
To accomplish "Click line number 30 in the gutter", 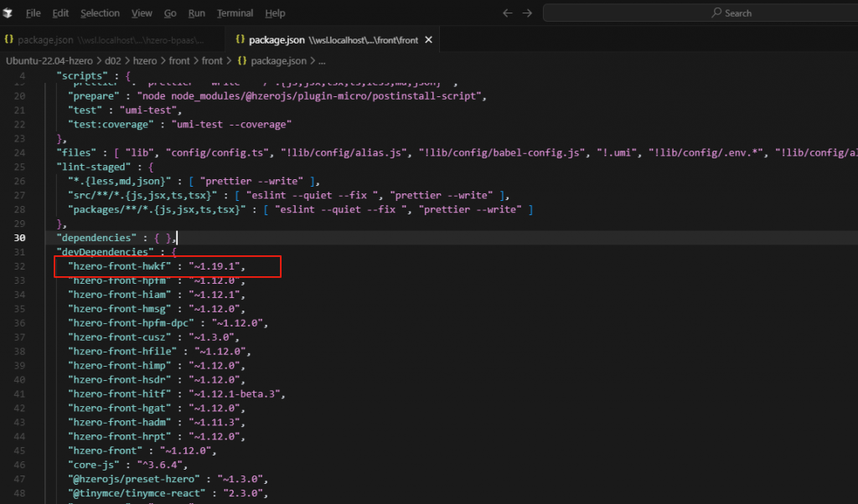I will coord(20,238).
